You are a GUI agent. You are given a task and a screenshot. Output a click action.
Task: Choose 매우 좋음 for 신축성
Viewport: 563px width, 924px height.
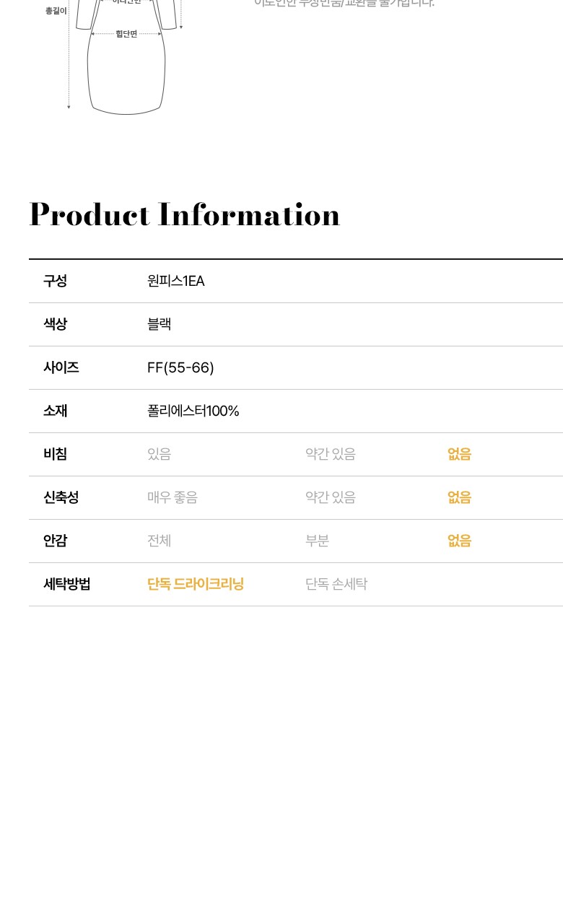[x=172, y=497]
